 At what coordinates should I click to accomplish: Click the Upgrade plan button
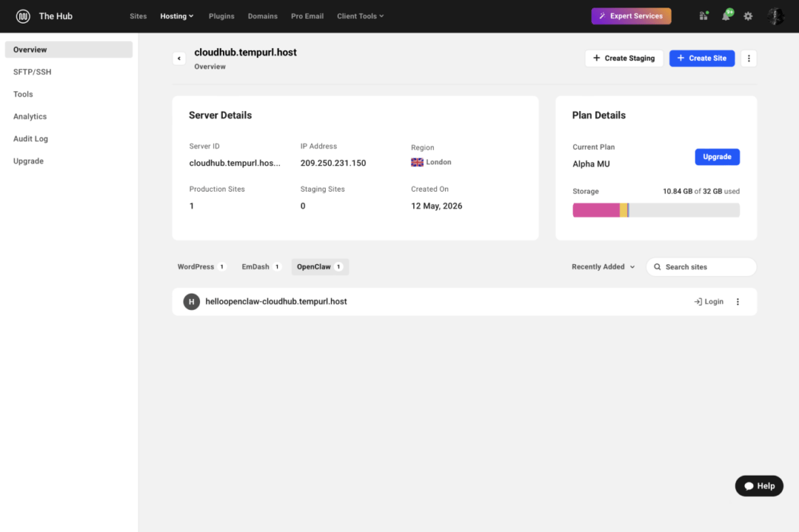(x=717, y=157)
